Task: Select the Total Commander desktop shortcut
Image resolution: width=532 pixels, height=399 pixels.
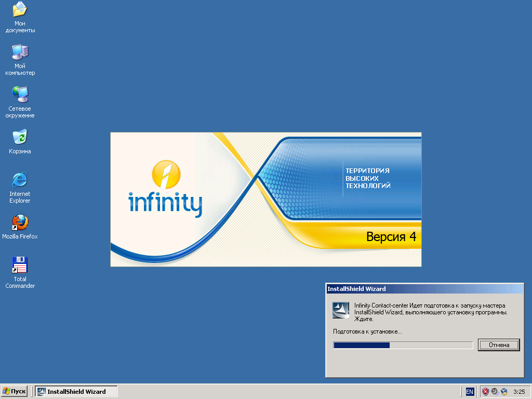Action: 20,272
